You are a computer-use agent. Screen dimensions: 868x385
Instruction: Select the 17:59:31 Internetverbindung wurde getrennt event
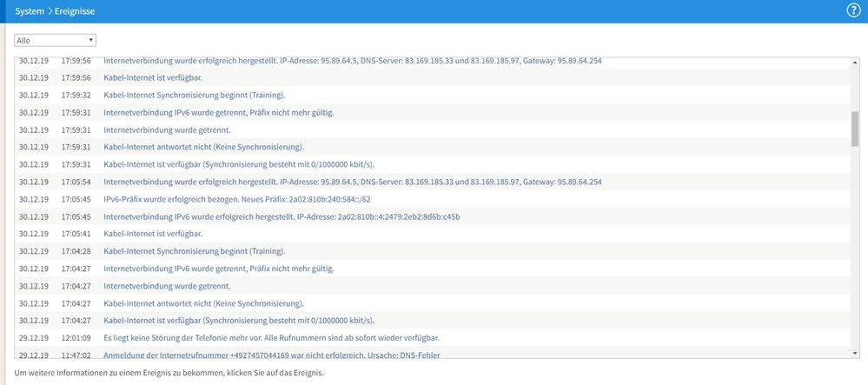(433, 129)
